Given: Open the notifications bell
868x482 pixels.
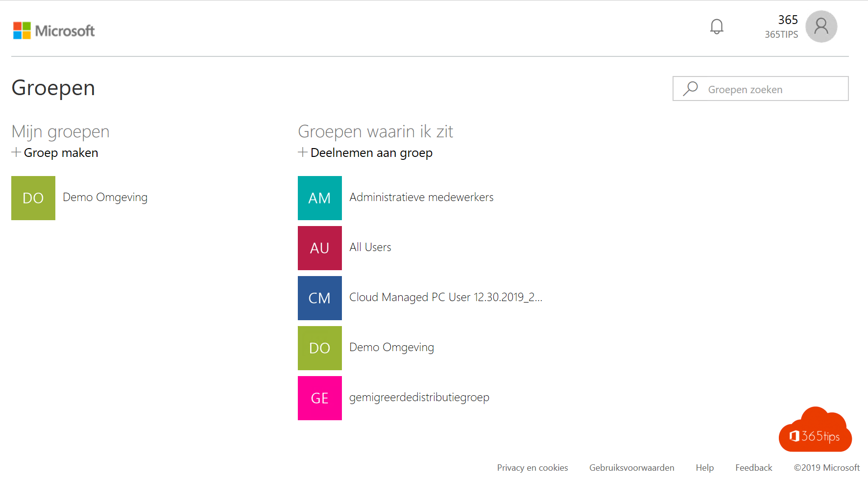Looking at the screenshot, I should [x=717, y=26].
